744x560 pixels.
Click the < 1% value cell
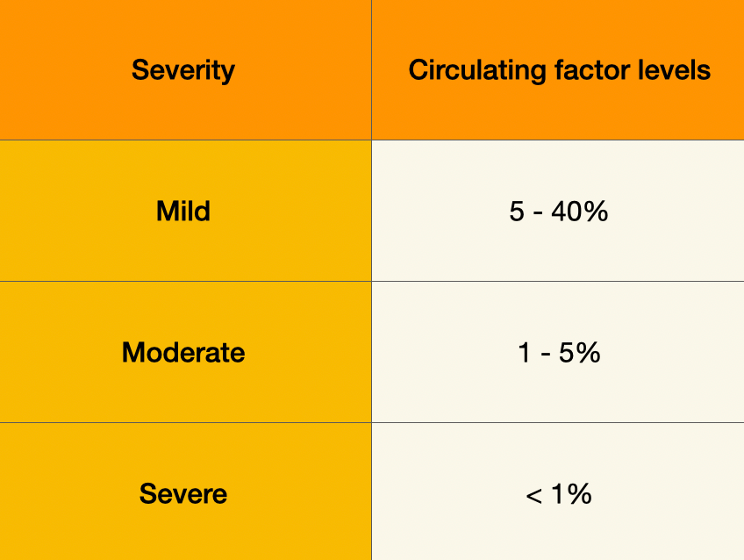(x=558, y=493)
